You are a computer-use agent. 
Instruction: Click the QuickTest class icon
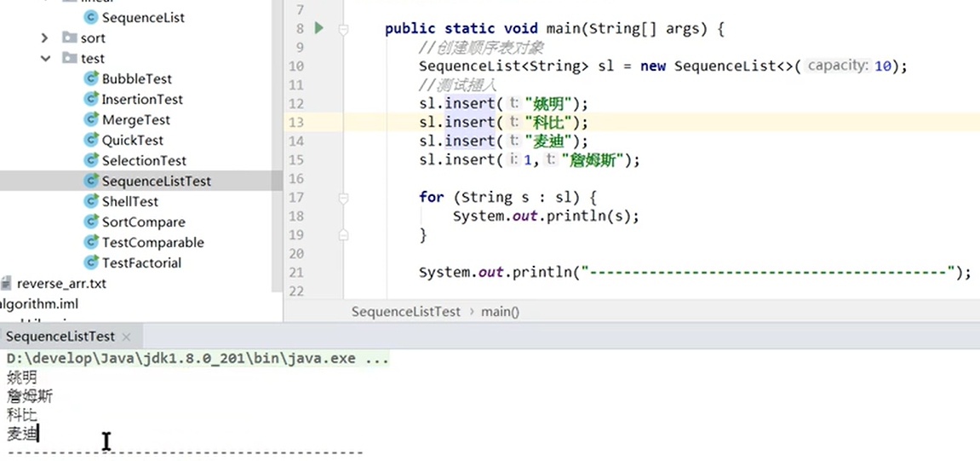point(91,140)
